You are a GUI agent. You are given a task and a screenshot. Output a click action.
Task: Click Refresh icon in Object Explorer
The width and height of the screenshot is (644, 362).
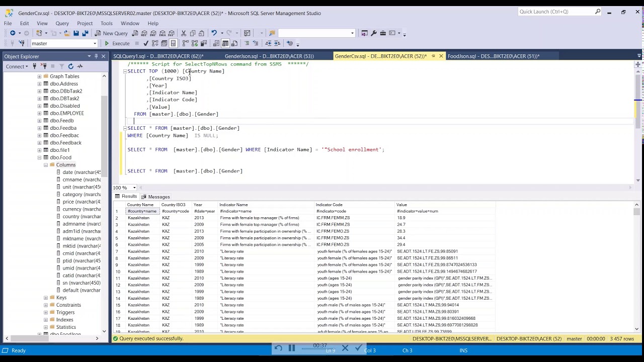pos(70,66)
